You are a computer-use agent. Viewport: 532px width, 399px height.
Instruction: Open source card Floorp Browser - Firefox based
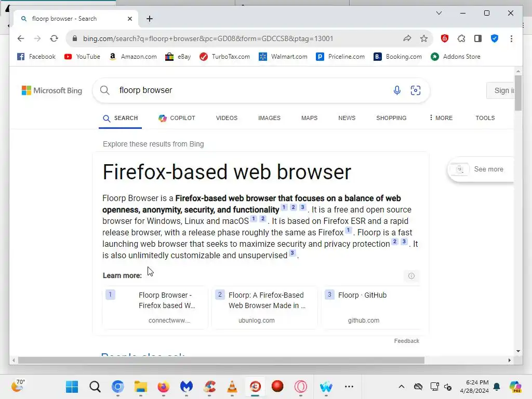(155, 308)
